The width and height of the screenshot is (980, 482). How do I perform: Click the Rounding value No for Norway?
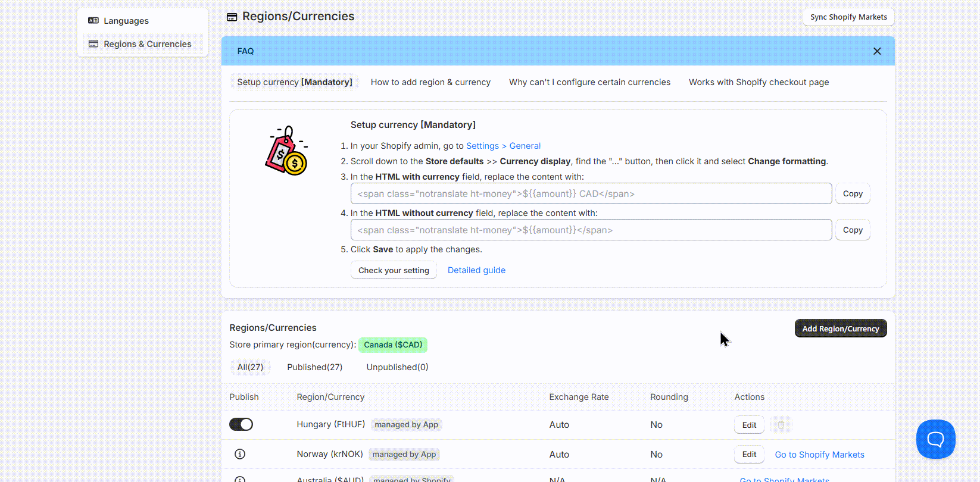(656, 455)
